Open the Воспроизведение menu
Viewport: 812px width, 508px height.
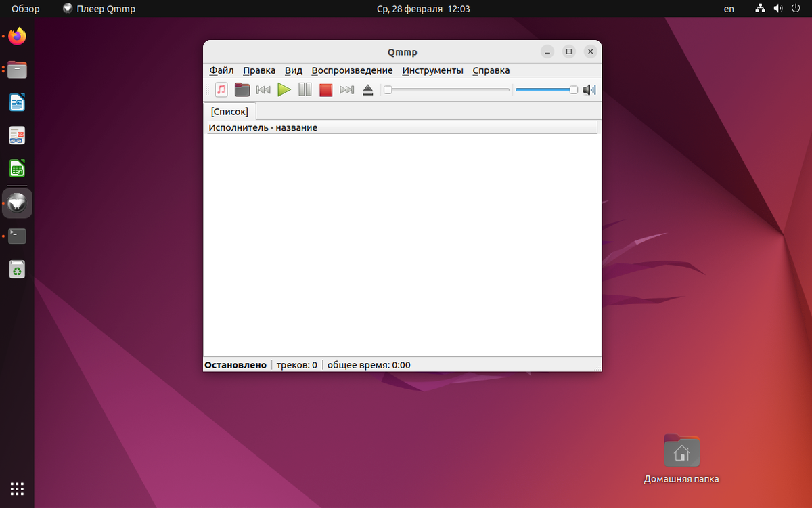coord(352,70)
